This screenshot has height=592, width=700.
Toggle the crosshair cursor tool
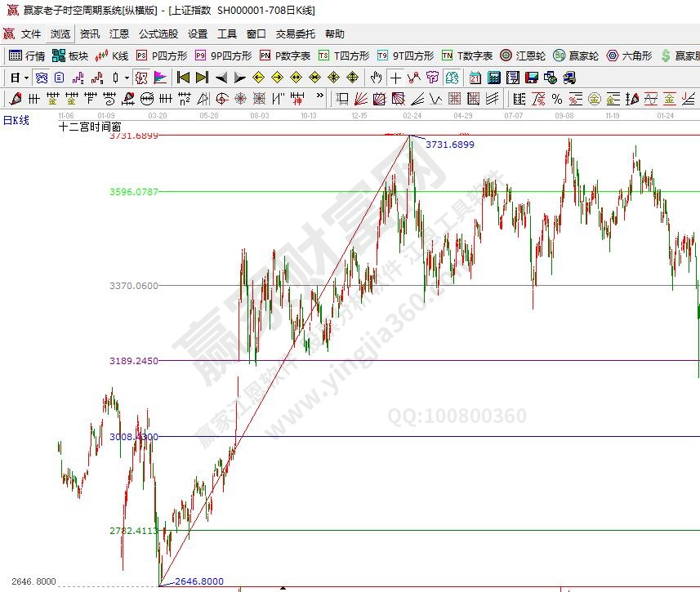[395, 78]
